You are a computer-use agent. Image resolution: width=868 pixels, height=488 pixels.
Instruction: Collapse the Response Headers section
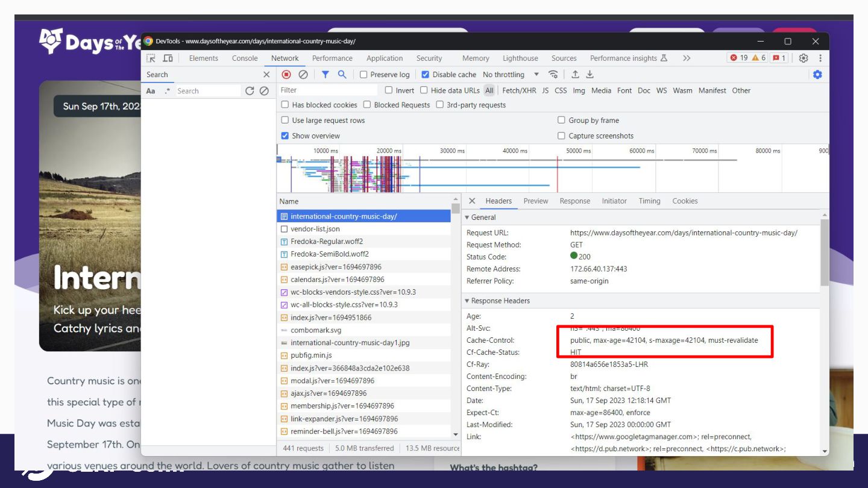point(467,301)
